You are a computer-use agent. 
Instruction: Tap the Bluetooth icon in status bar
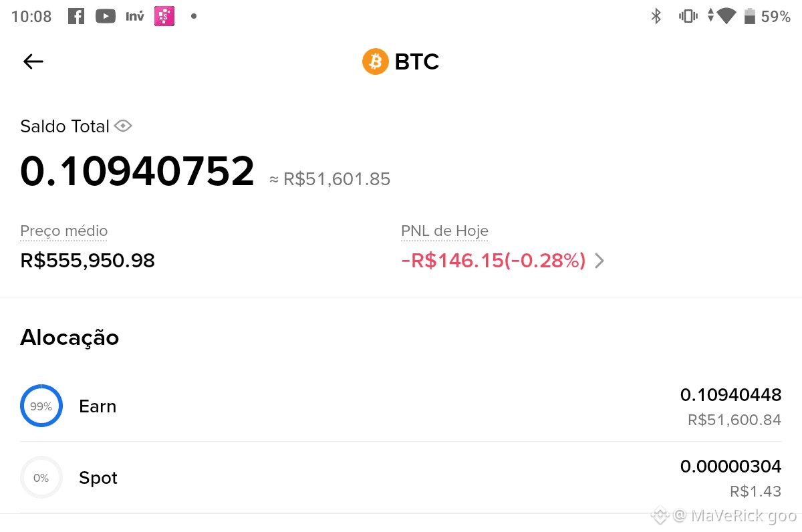click(x=656, y=16)
